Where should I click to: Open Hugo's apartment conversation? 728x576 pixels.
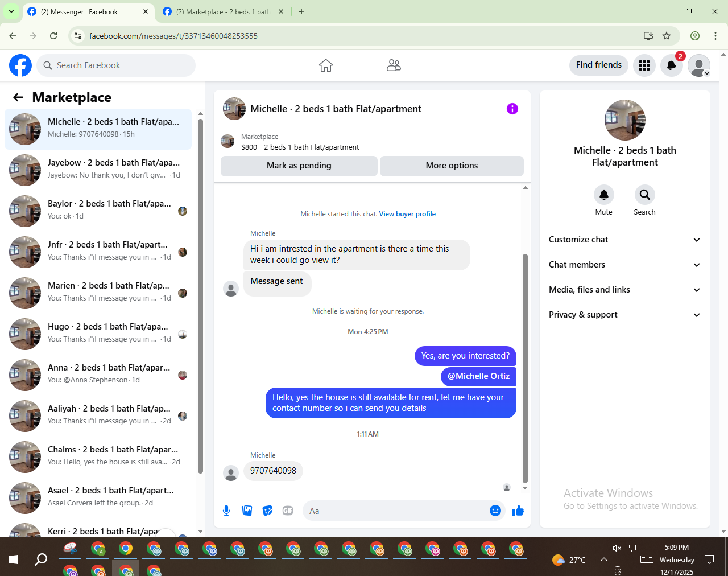(98, 334)
